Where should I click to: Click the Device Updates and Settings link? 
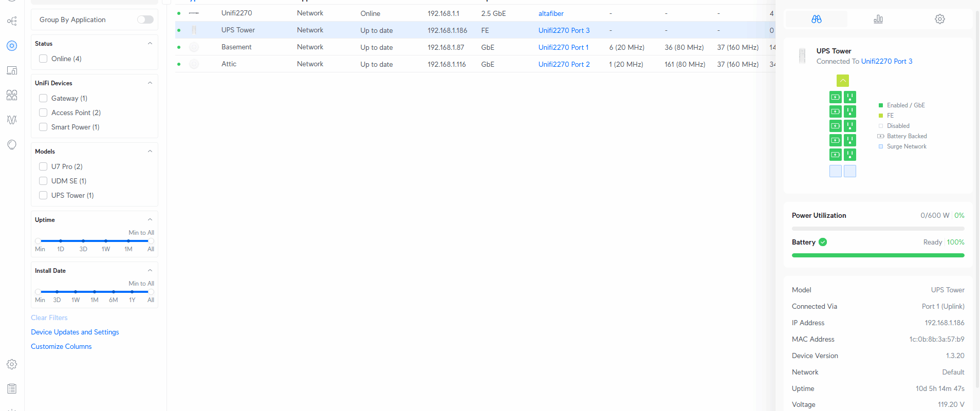coord(75,332)
